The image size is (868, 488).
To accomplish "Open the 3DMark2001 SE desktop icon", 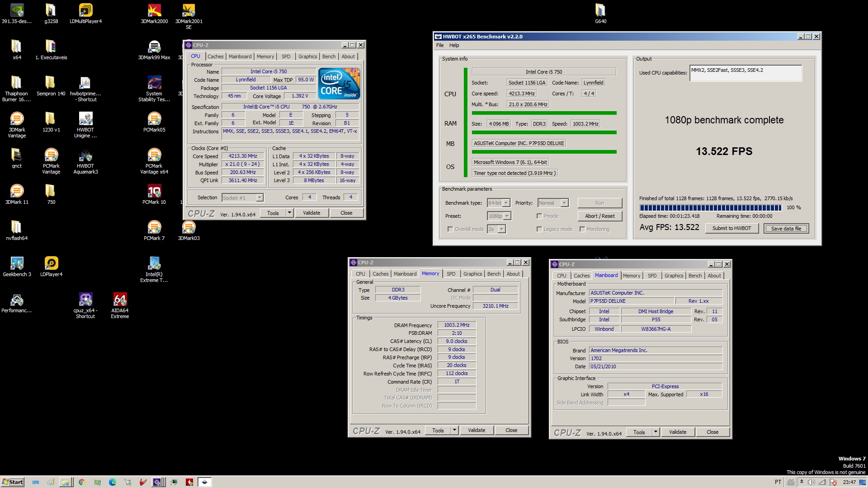I will click(189, 16).
